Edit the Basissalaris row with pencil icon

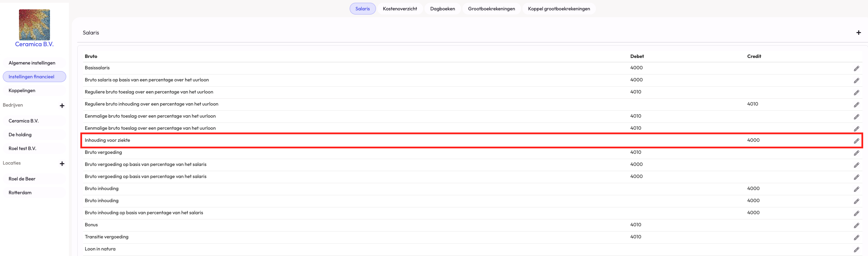click(x=856, y=69)
